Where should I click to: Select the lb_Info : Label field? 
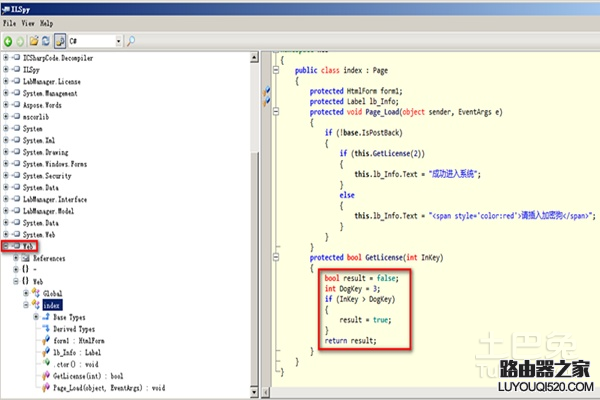click(77, 353)
